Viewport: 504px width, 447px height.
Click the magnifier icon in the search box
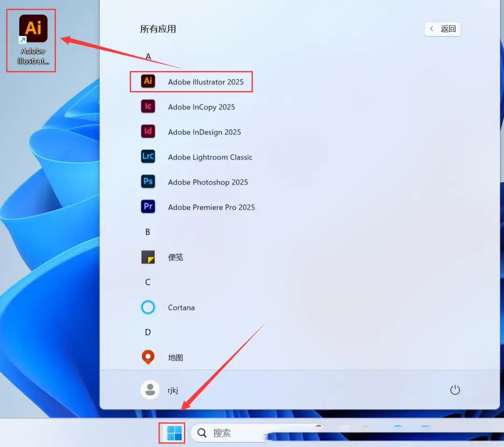202,433
